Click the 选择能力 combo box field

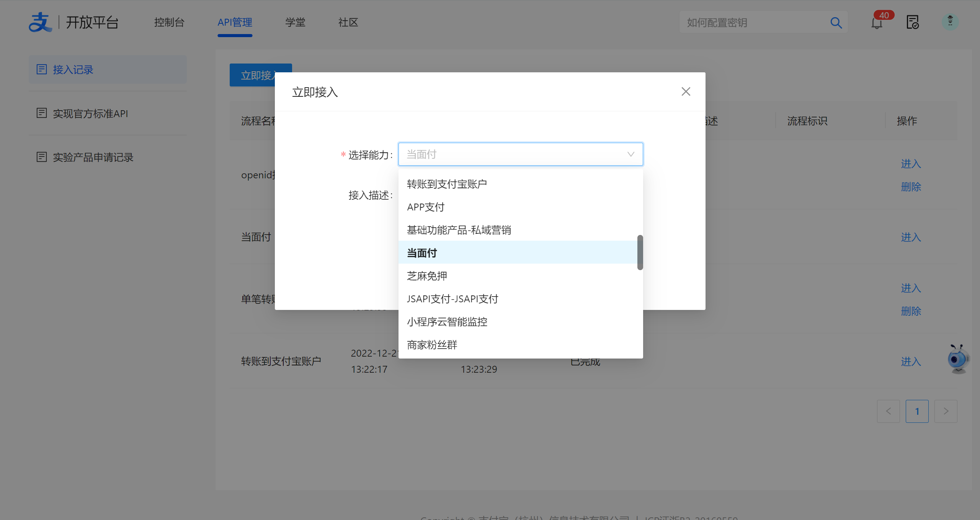(x=521, y=154)
